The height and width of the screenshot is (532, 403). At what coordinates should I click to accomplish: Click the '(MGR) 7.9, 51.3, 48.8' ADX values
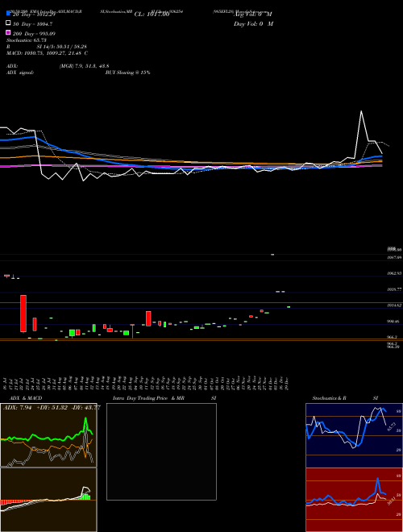pos(84,66)
